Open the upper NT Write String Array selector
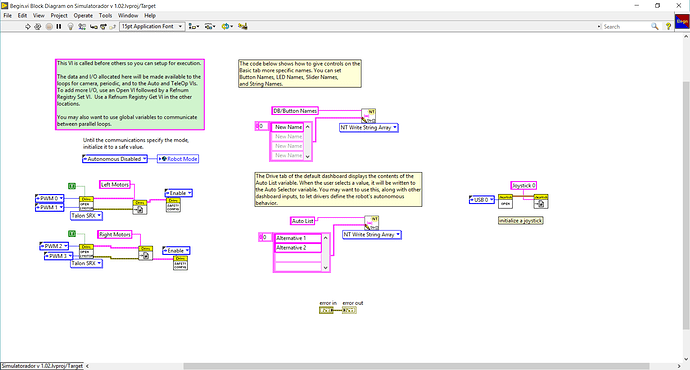Screen dimensions: 690x370 click(369, 128)
